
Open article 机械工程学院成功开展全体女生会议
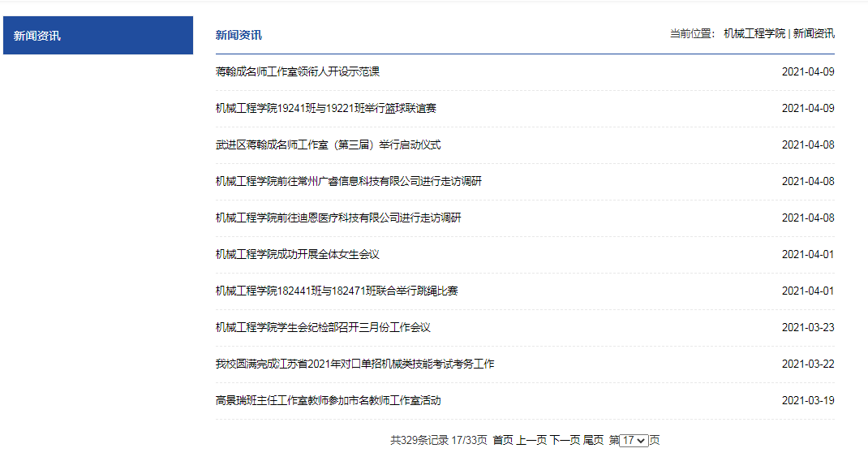pos(297,254)
